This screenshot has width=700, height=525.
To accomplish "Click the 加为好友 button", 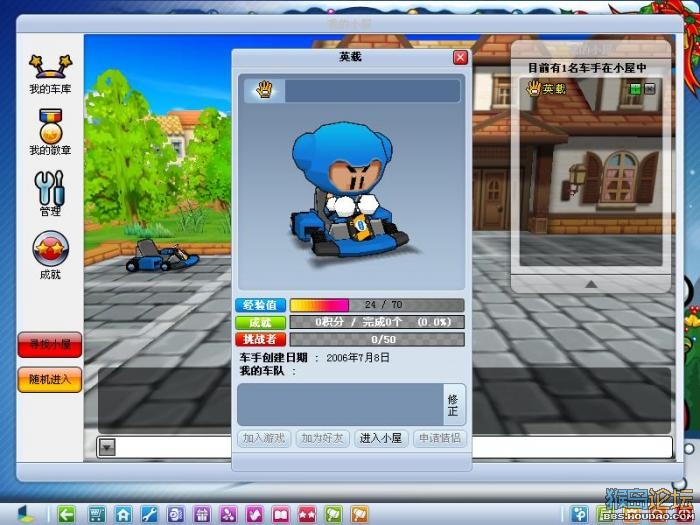I will [322, 438].
